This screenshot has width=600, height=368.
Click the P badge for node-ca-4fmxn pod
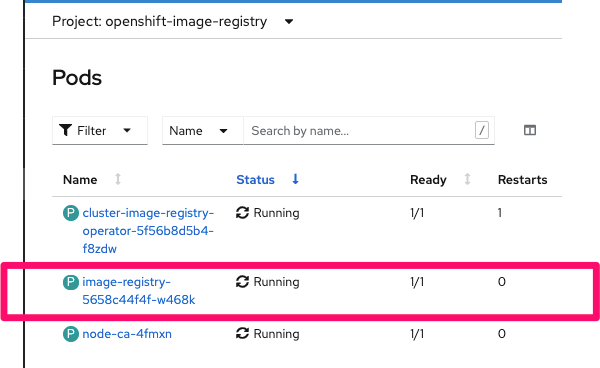pyautogui.click(x=71, y=334)
